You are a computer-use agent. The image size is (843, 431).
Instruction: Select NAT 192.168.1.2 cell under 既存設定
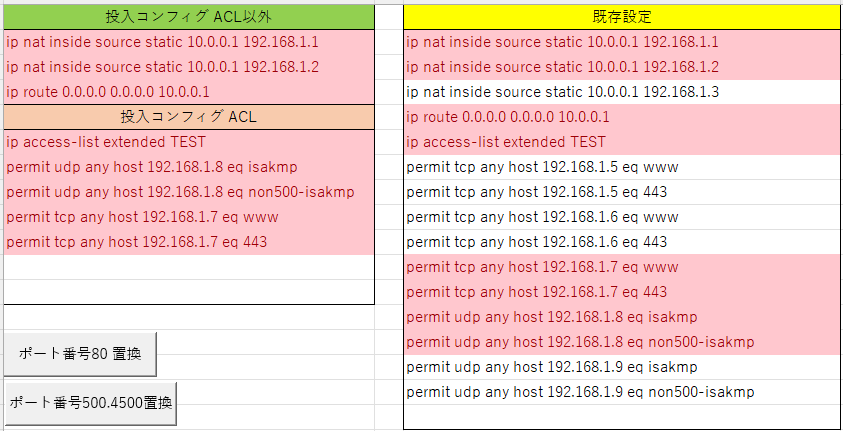point(623,67)
